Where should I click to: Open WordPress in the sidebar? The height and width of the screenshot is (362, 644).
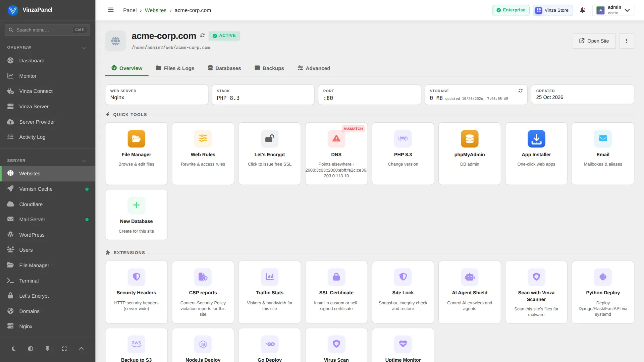pos(48,235)
